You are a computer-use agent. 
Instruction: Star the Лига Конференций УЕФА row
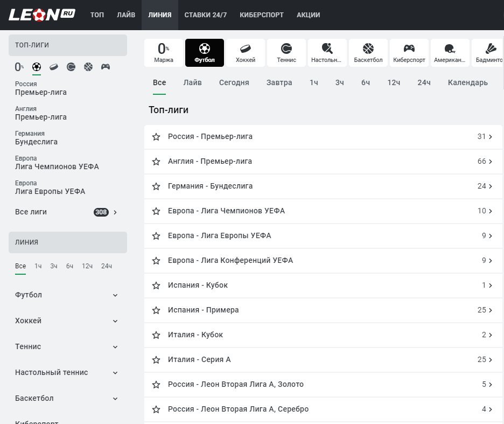tap(156, 261)
